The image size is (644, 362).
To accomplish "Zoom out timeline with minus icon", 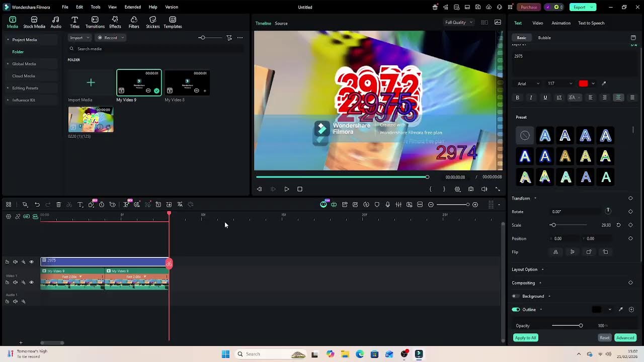I will [431, 205].
